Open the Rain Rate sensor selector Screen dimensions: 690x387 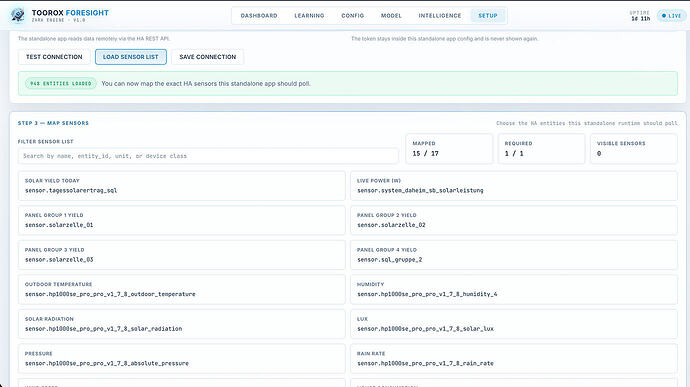(514, 359)
